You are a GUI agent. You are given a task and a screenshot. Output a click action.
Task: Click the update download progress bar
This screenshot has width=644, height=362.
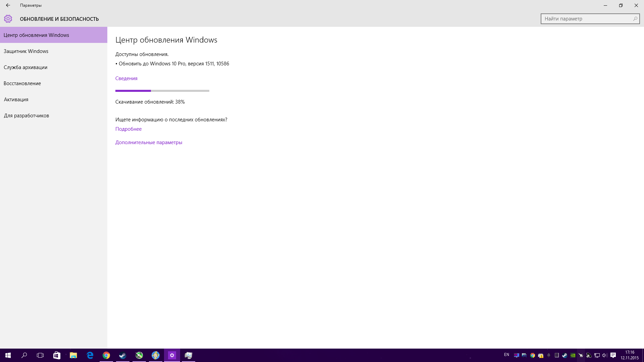(162, 91)
